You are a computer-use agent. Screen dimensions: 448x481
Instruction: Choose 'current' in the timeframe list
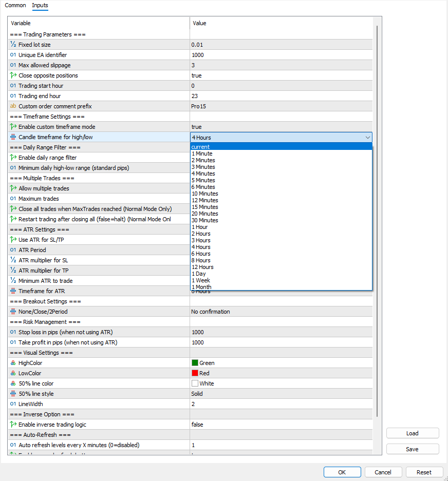tap(281, 147)
